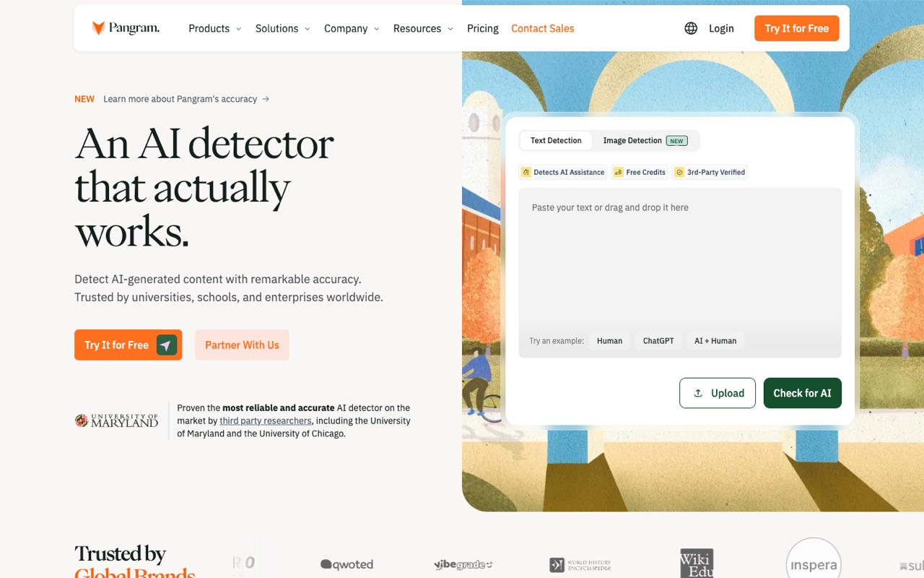Expand the Solutions dropdown menu
This screenshot has height=578, width=924.
tap(282, 28)
